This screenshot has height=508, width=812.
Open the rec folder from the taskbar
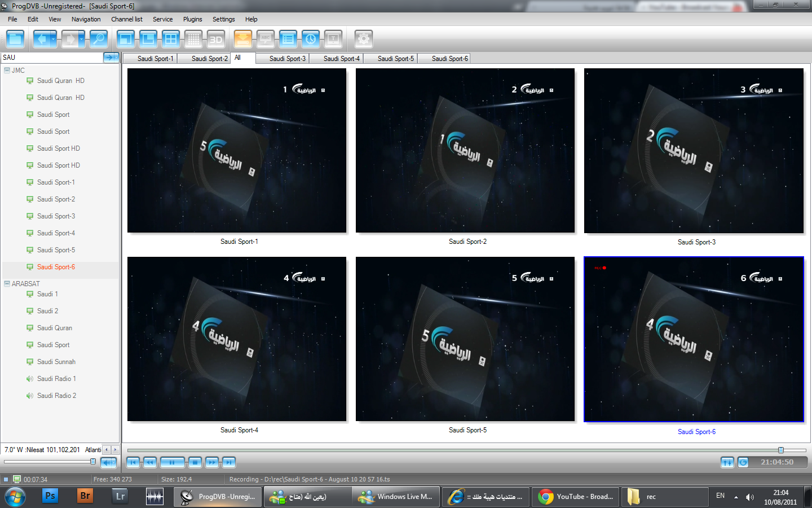click(x=664, y=497)
